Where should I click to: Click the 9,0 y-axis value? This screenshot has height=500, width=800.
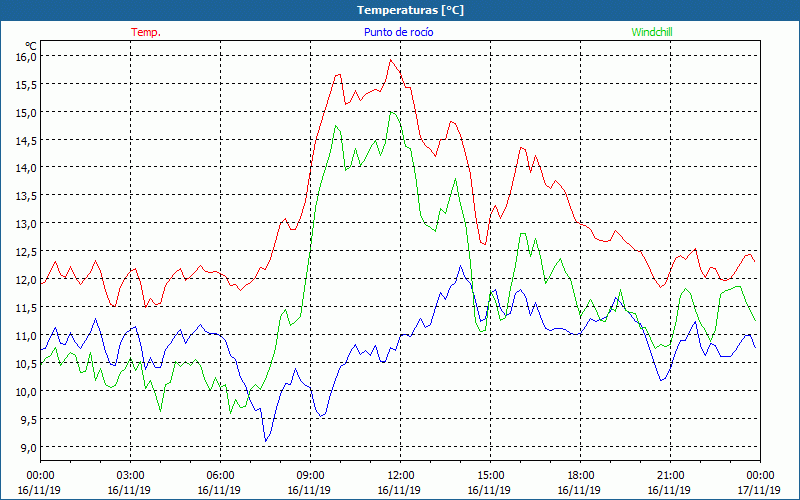(x=27, y=447)
